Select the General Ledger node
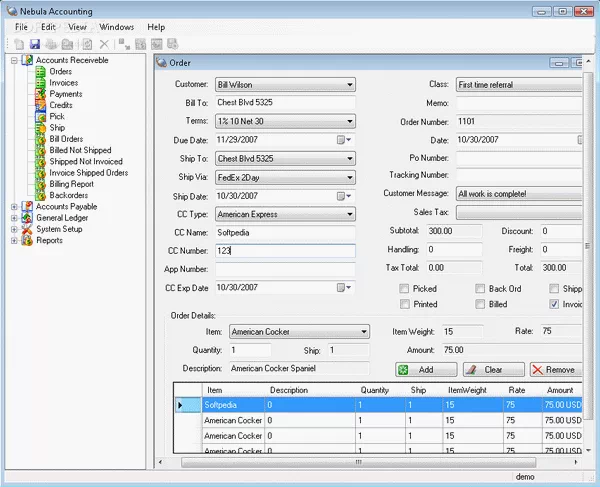The width and height of the screenshot is (600, 487). 62,218
